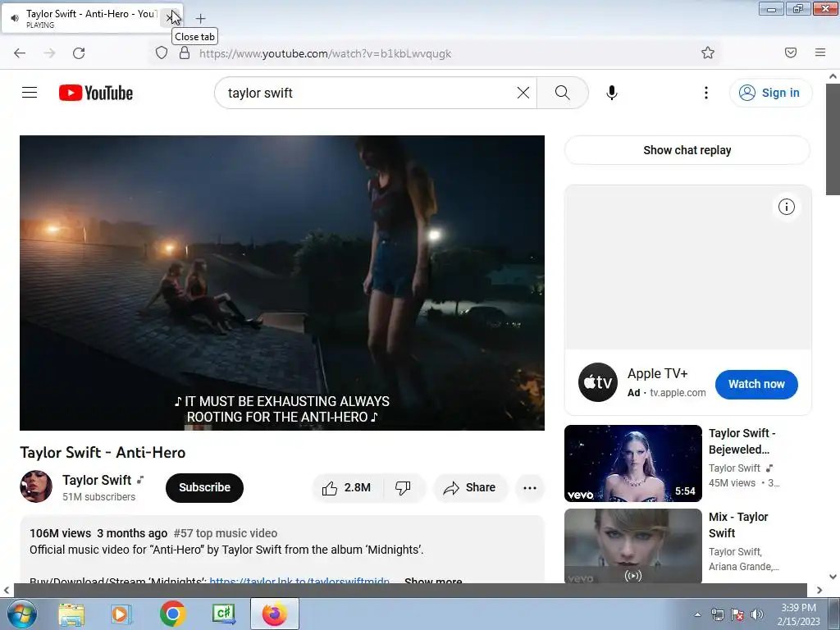Save page to Pocket

[x=791, y=52]
